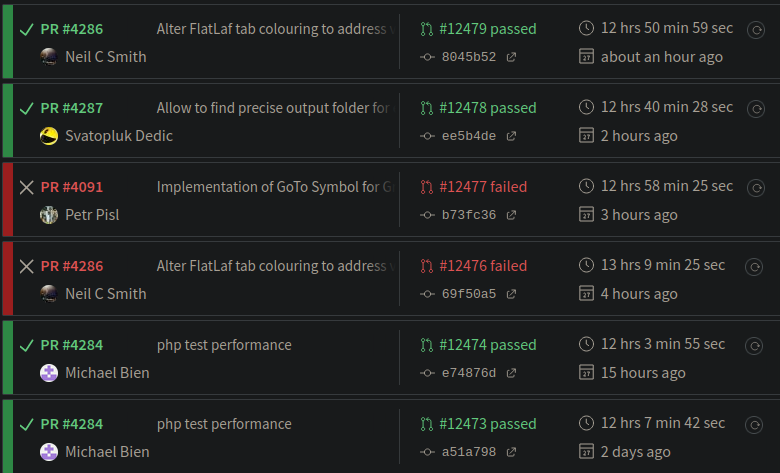Click the failed X status icon for PR #4091
780x473 pixels.
27,187
